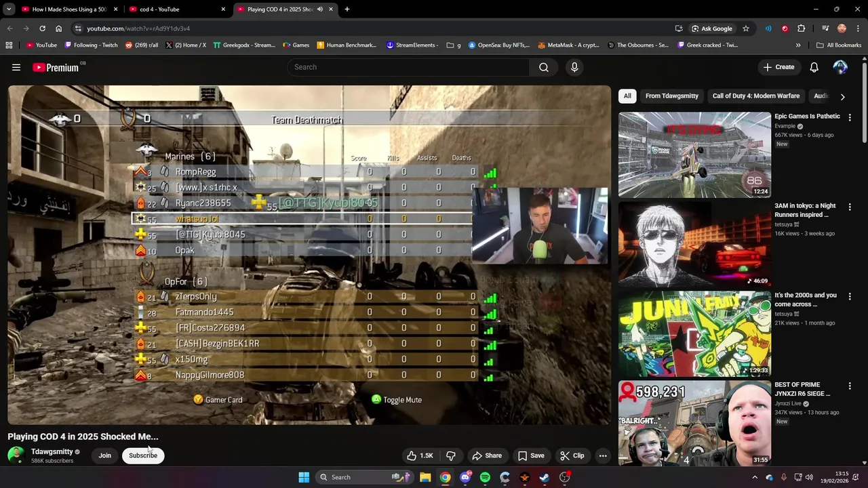Click the YouTube page vertical scrollbar
Screen dimensions: 868x488
coord(865,102)
